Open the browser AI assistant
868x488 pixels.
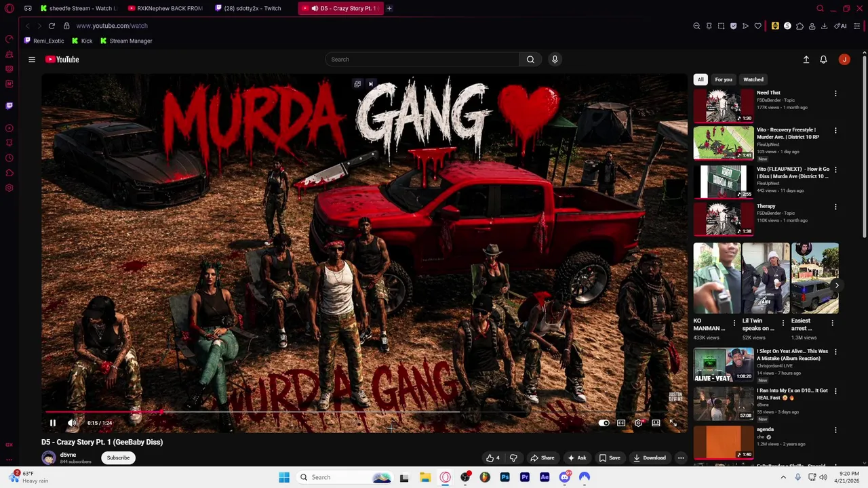(x=841, y=26)
